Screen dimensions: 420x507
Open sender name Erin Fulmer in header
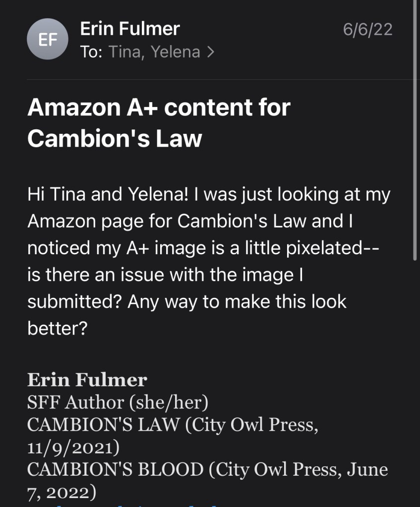click(x=130, y=29)
